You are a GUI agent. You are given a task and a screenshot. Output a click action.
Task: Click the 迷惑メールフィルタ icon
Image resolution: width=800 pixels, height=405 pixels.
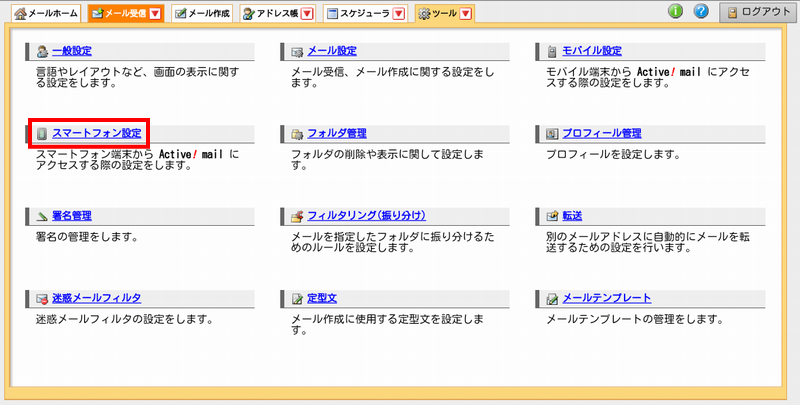coord(41,299)
